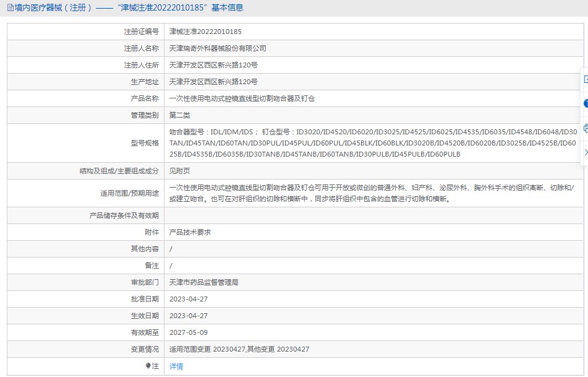
Task: Select 批准日期 value 2023-04-27
Action: (188, 299)
